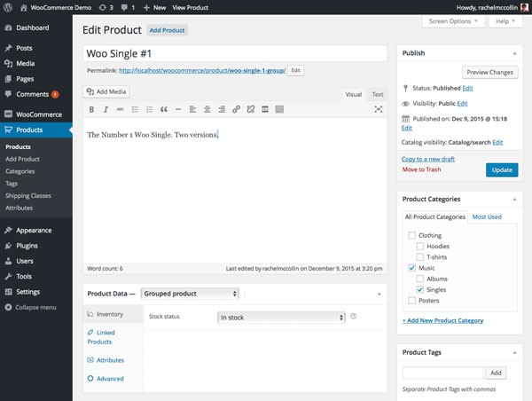Toggle bold formatting in editor toolbar

click(91, 109)
